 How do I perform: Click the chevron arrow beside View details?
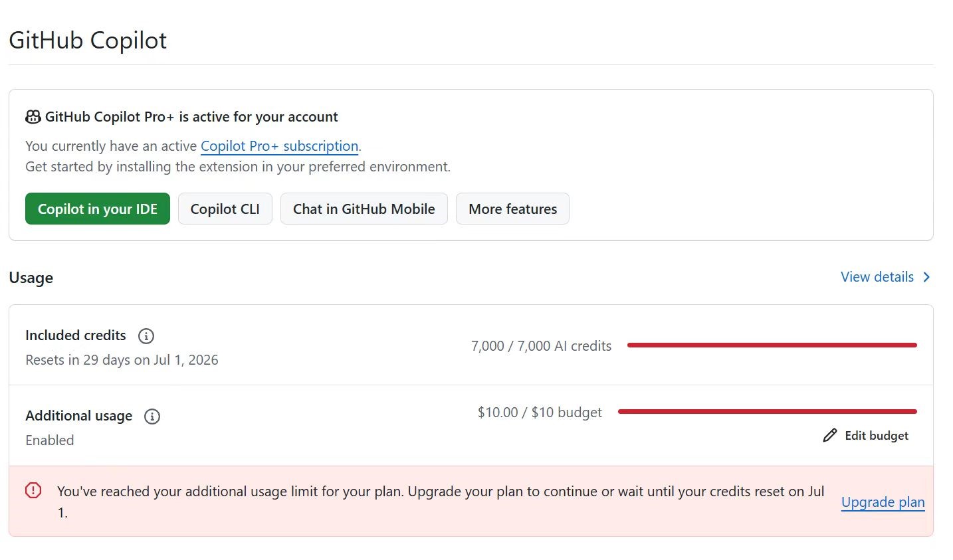[x=926, y=277]
